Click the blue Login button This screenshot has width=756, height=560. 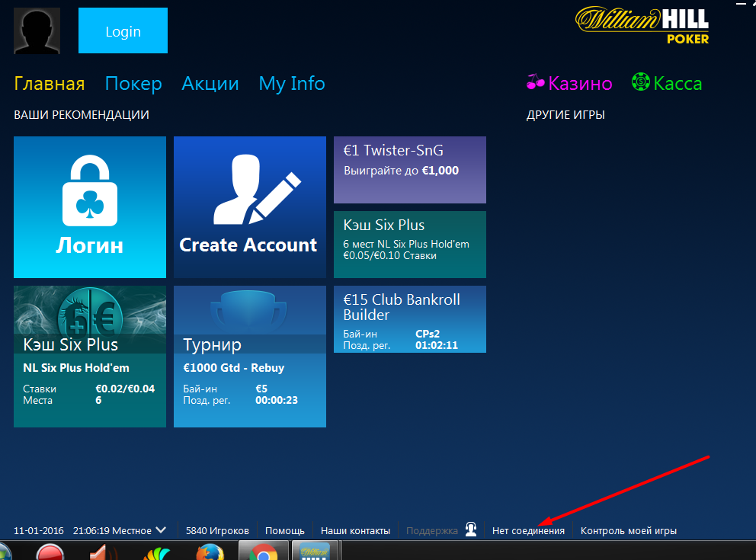123,30
